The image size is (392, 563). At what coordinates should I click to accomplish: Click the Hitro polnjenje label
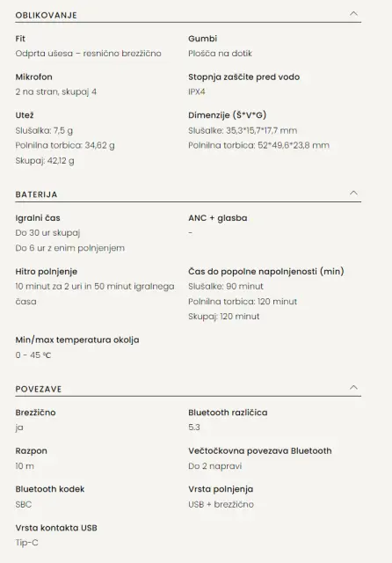click(x=47, y=272)
